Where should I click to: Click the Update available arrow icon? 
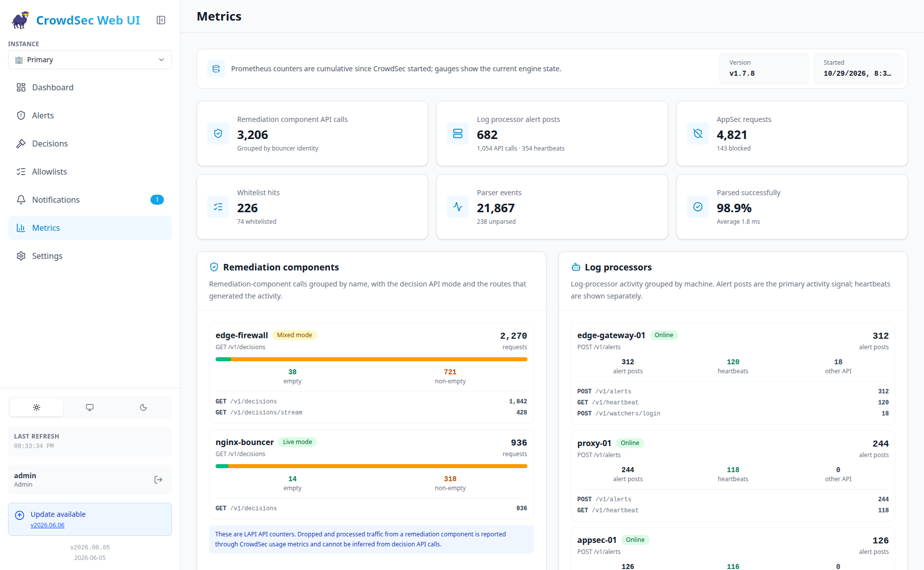(20, 515)
